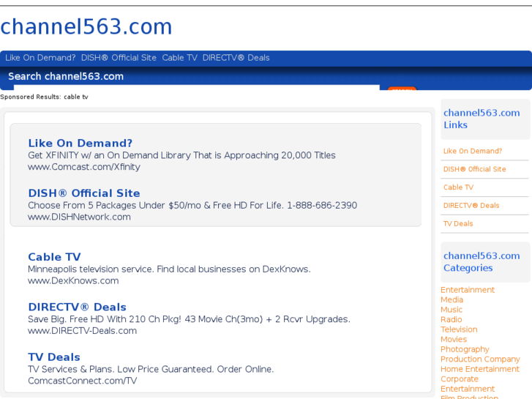Select the 'Media' category

[x=452, y=299]
